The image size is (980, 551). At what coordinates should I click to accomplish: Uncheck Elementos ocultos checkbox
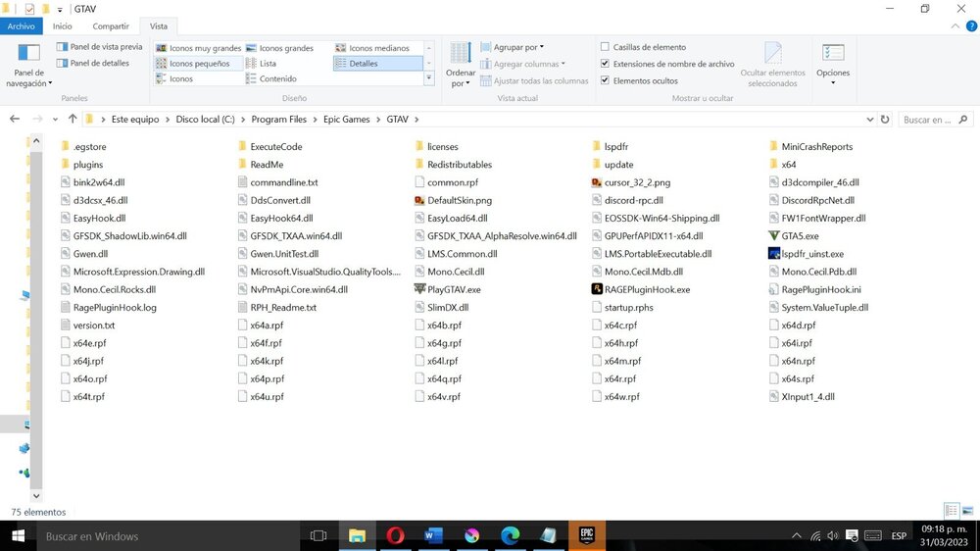click(605, 80)
